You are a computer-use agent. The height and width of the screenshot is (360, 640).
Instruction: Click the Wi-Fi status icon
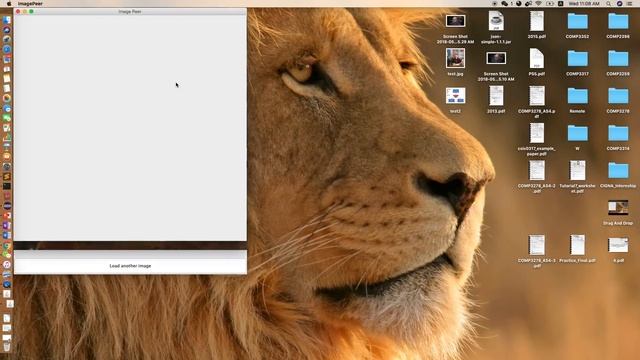pos(538,4)
